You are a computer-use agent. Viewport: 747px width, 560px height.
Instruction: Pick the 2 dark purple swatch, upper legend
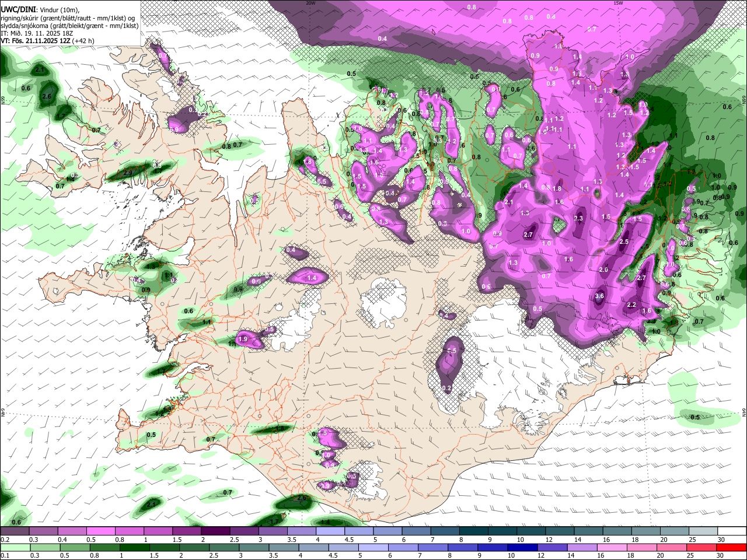pyautogui.click(x=215, y=531)
